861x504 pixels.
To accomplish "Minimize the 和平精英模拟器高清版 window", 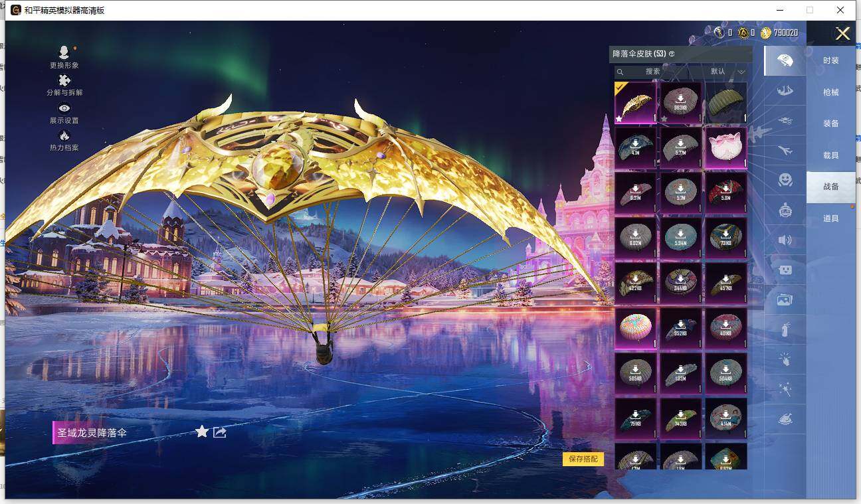I will [779, 10].
